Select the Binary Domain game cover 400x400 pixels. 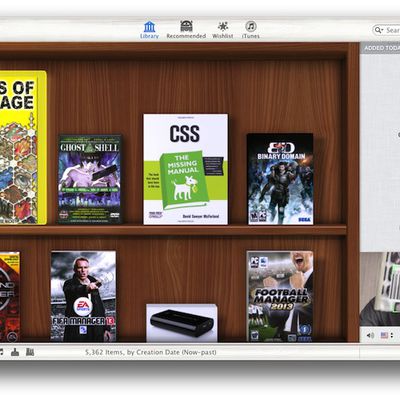(x=280, y=179)
